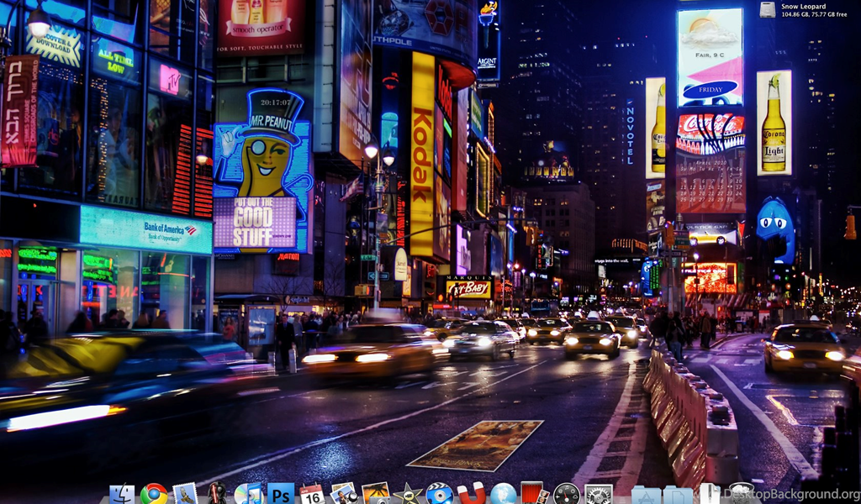Image resolution: width=861 pixels, height=504 pixels.
Task: Open the Mail app with hawk stamp icon
Action: pos(185,494)
